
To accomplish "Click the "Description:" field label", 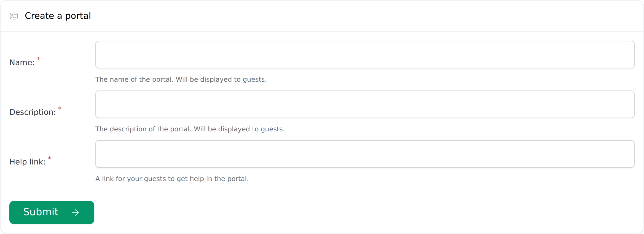I will pyautogui.click(x=33, y=112).
